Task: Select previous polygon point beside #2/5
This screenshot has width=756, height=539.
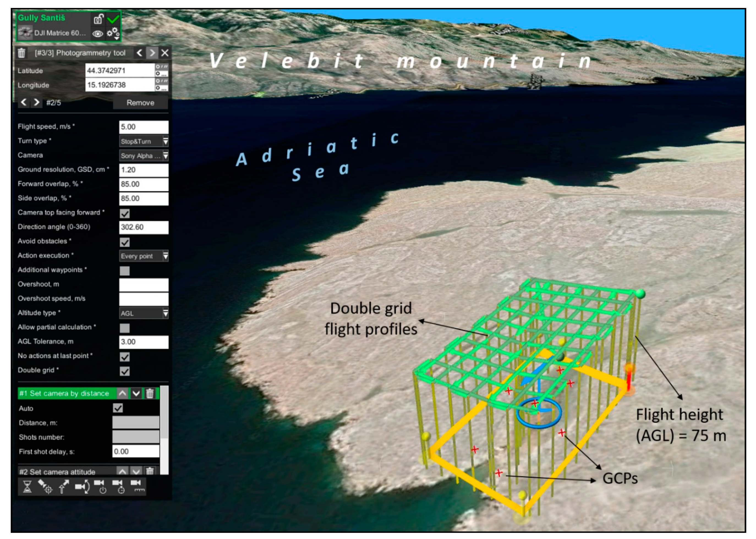Action: (24, 102)
